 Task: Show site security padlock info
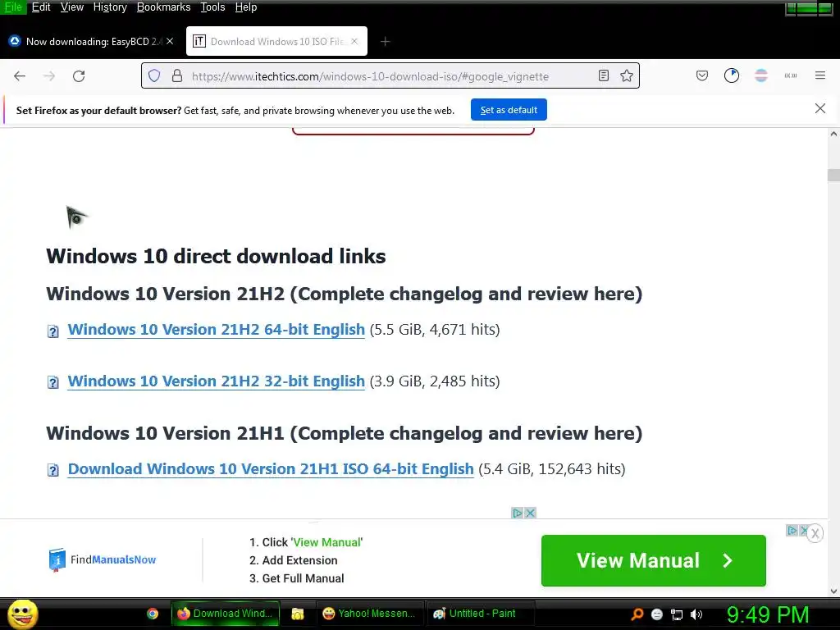coord(177,76)
